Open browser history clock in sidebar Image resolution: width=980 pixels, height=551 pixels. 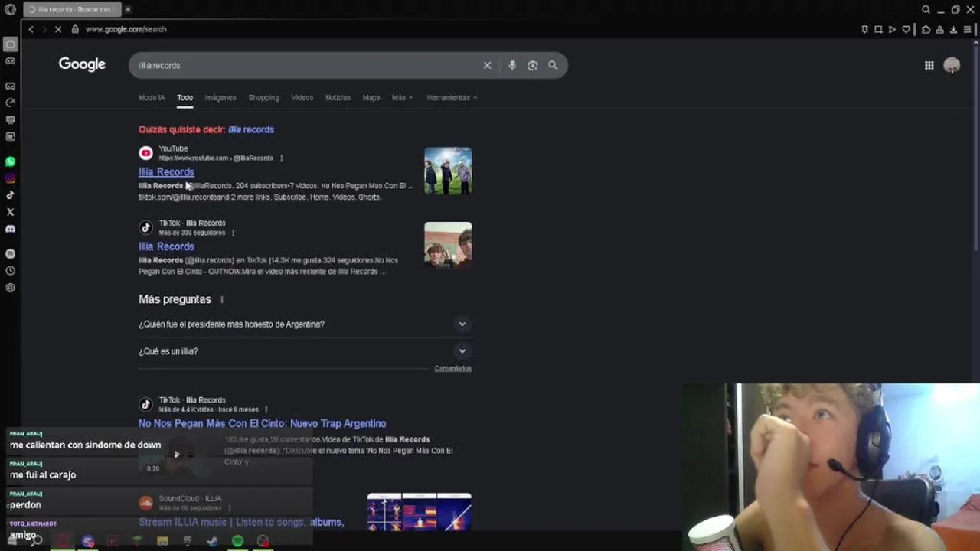point(10,270)
